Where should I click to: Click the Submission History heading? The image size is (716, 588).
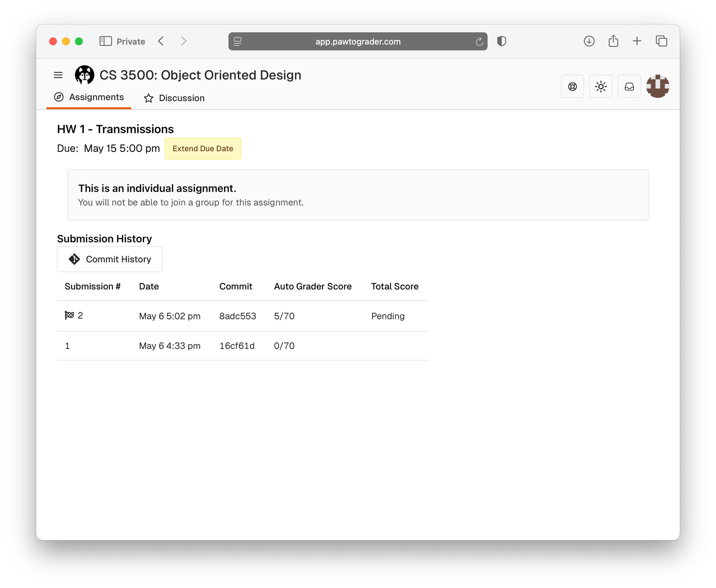pos(104,239)
